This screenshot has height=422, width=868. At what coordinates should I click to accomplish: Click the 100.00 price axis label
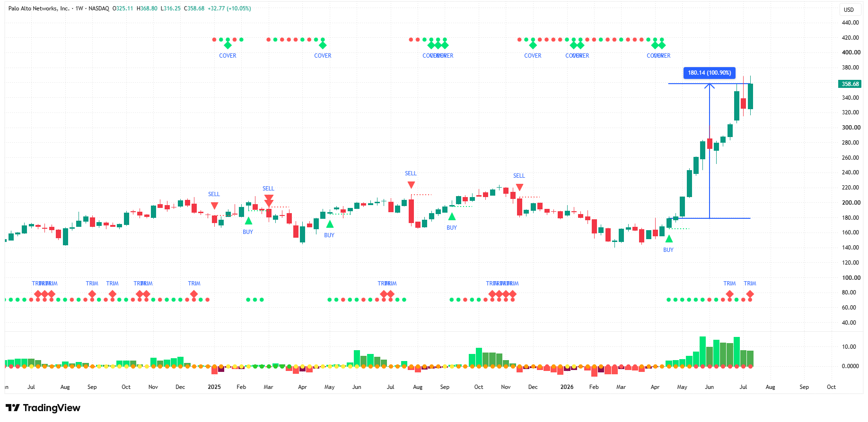[851, 278]
